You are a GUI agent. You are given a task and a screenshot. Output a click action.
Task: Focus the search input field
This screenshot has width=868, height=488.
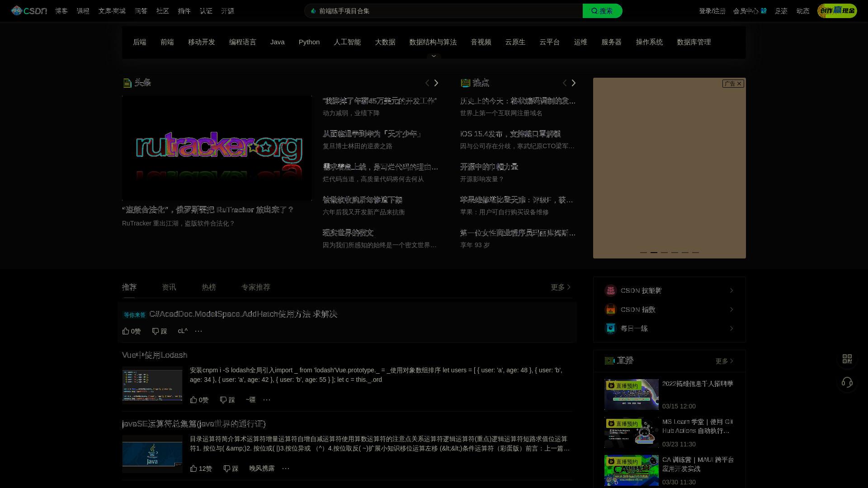coord(443,11)
